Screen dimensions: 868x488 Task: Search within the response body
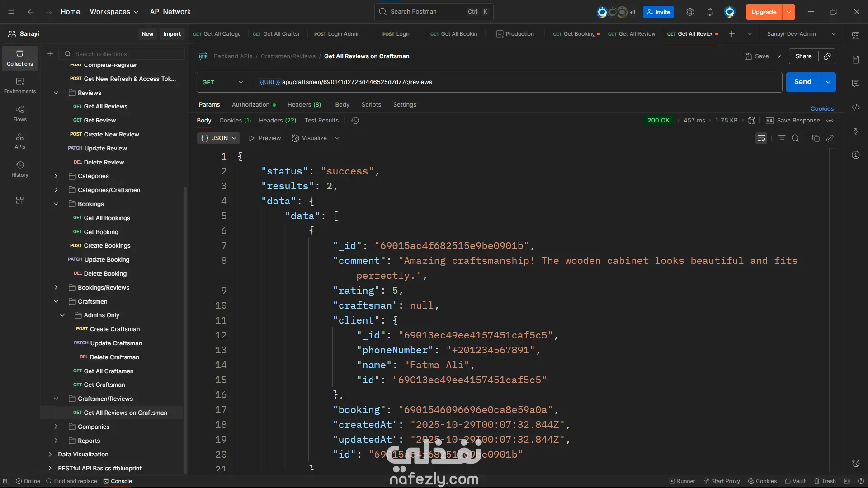tap(796, 138)
